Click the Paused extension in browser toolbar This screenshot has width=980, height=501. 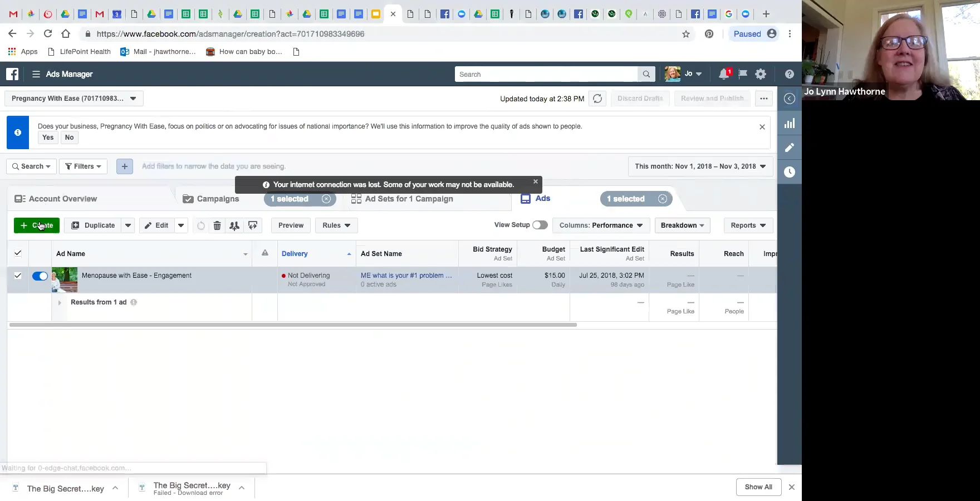point(748,33)
